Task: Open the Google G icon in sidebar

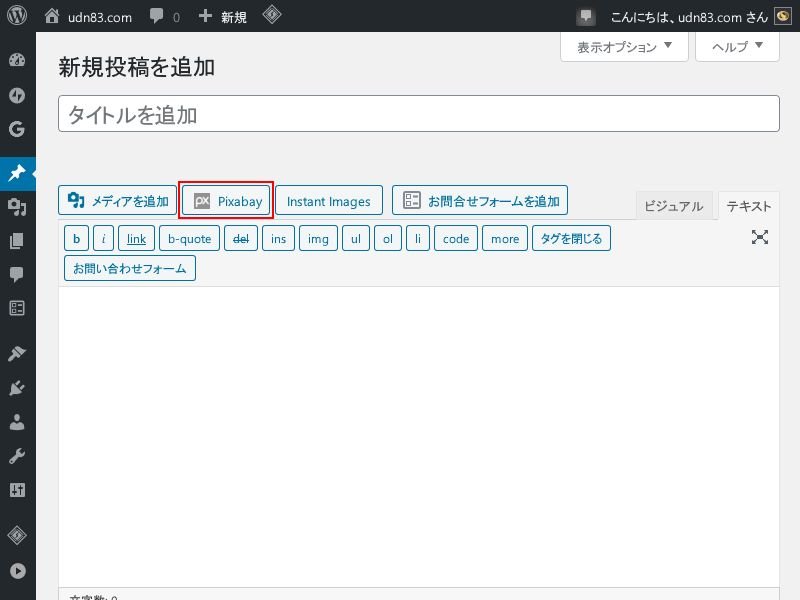Action: (17, 129)
